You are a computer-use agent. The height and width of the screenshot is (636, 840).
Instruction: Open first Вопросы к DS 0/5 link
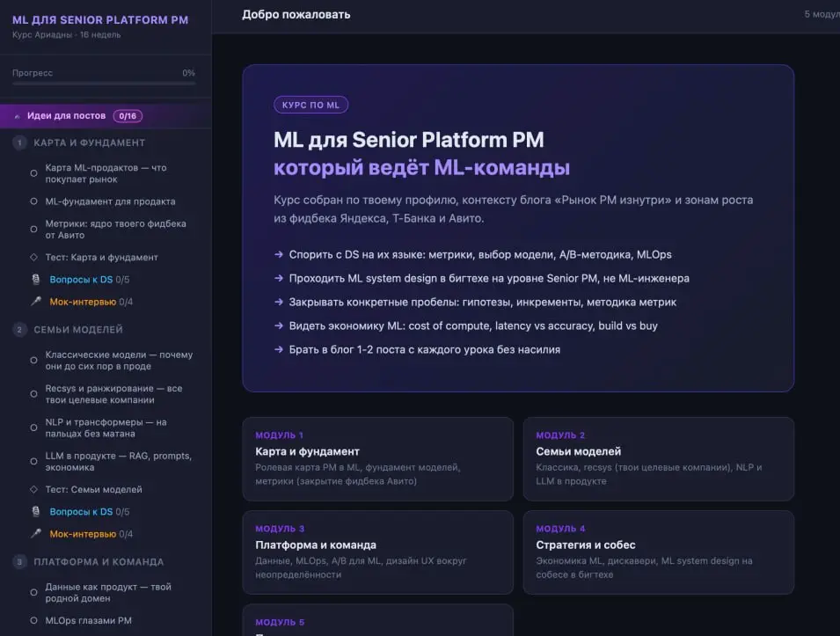90,280
